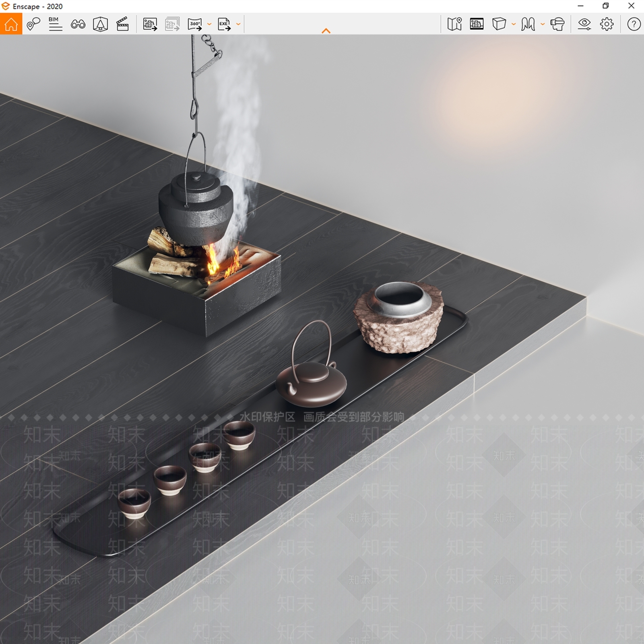Expand the navigation mode dropdown arrow
Image resolution: width=644 pixels, height=644 pixels.
point(543,24)
